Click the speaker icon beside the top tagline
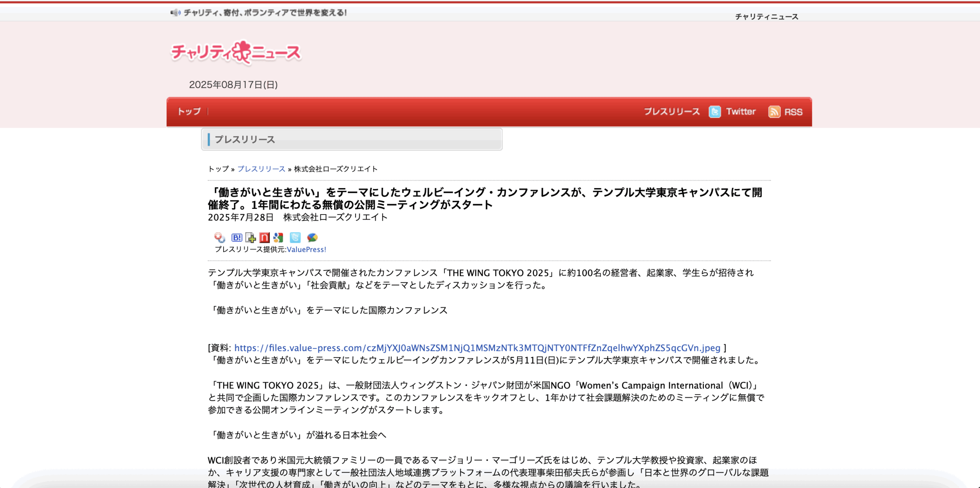980x488 pixels. (175, 13)
